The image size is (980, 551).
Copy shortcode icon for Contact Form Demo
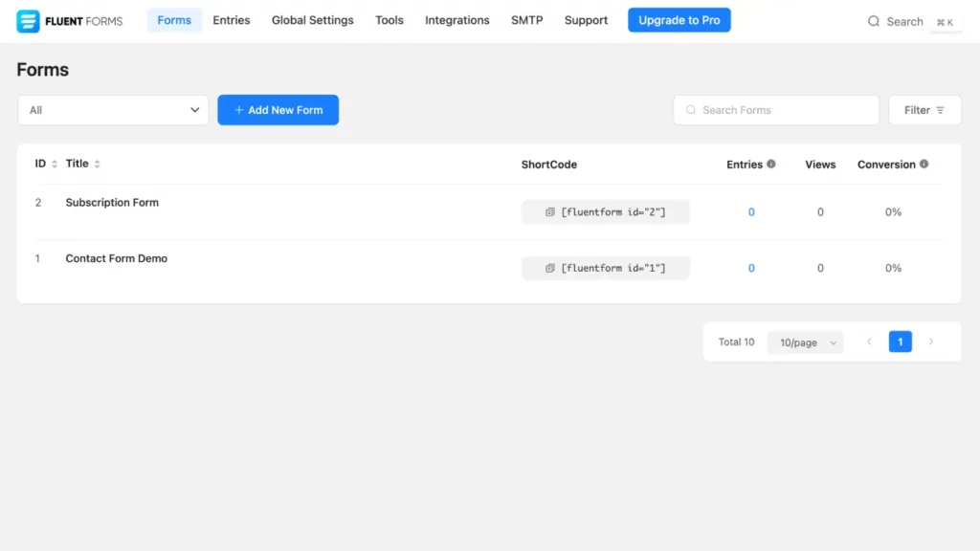550,269
